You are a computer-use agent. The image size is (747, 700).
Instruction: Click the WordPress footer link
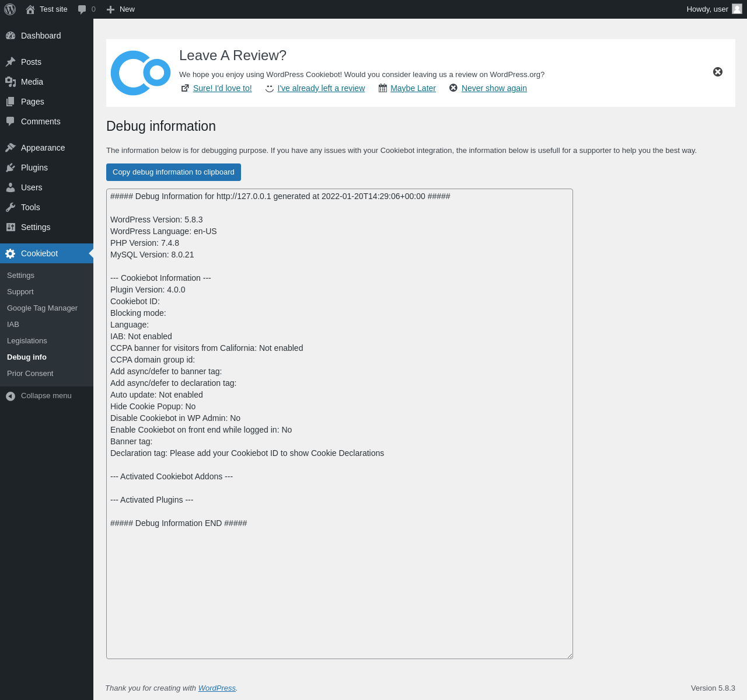tap(217, 688)
